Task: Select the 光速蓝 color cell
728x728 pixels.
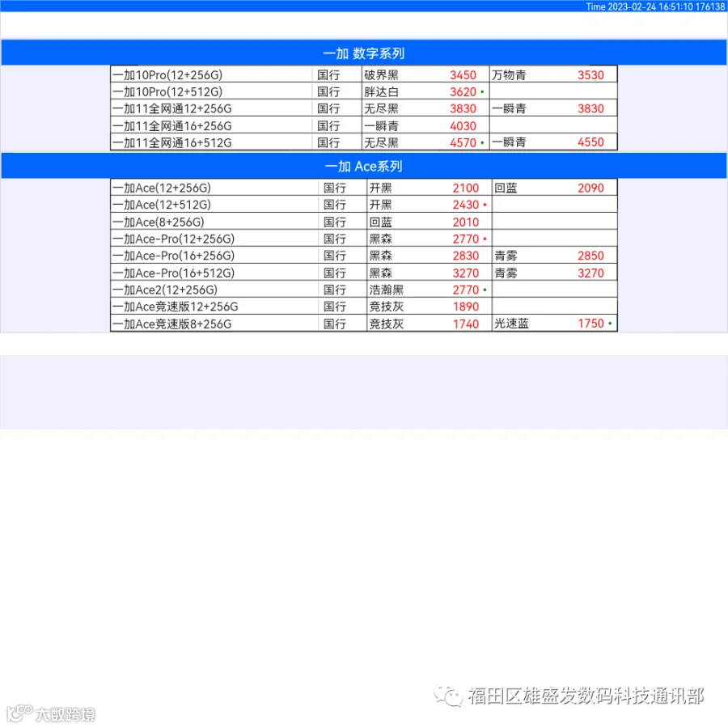Action: point(511,323)
